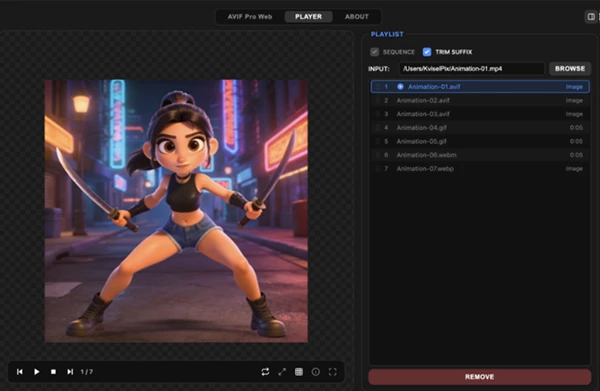This screenshot has height=391, width=600.
Task: Click the preview image of the sword girl
Action: pyautogui.click(x=176, y=211)
